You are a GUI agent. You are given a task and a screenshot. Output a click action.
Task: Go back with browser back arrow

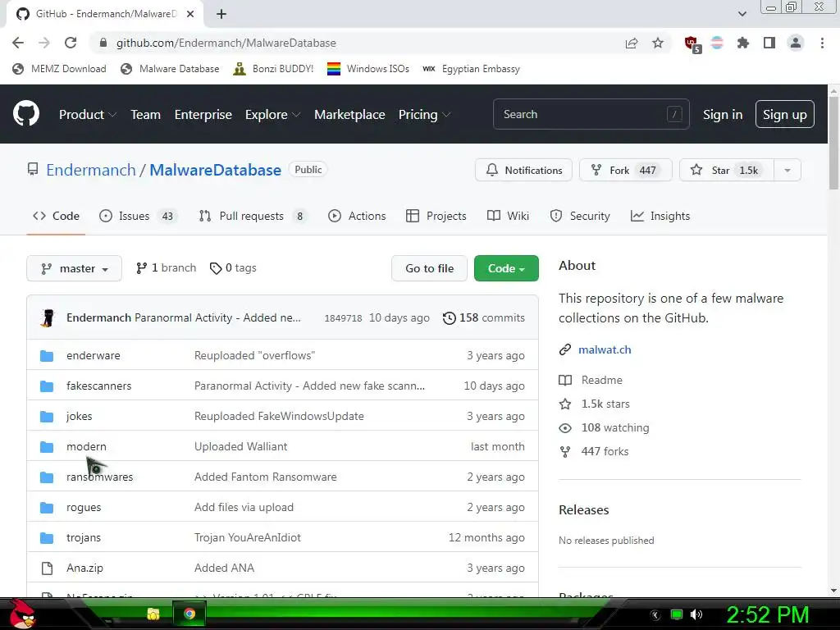pyautogui.click(x=18, y=43)
